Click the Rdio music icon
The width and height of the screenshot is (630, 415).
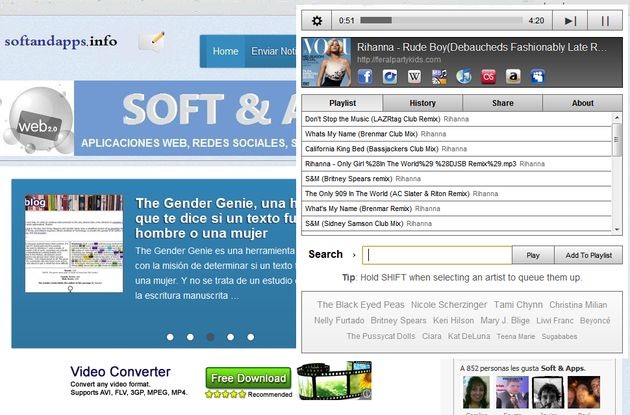(x=390, y=76)
